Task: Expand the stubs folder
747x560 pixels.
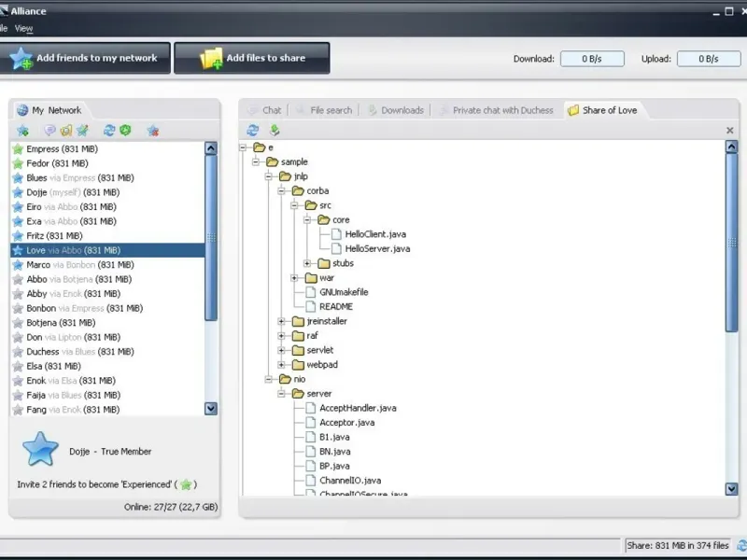Action: (307, 263)
